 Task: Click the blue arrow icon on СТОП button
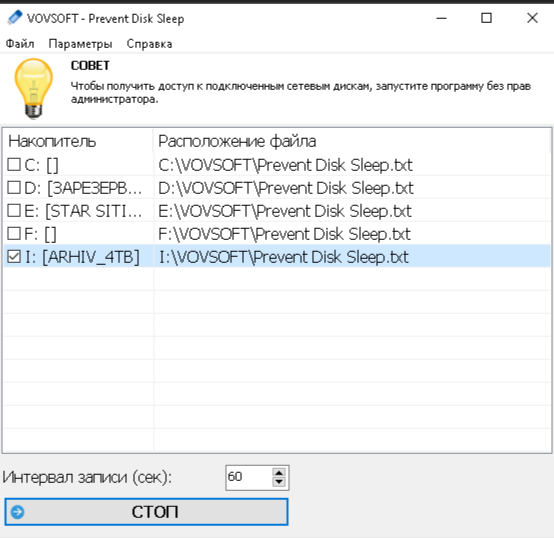point(17,512)
